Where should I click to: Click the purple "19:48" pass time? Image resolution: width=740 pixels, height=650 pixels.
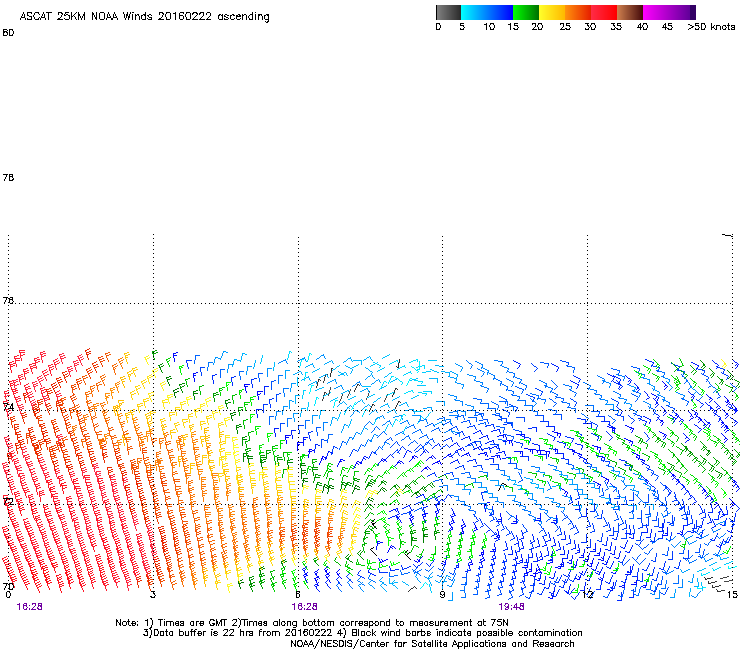pyautogui.click(x=512, y=607)
